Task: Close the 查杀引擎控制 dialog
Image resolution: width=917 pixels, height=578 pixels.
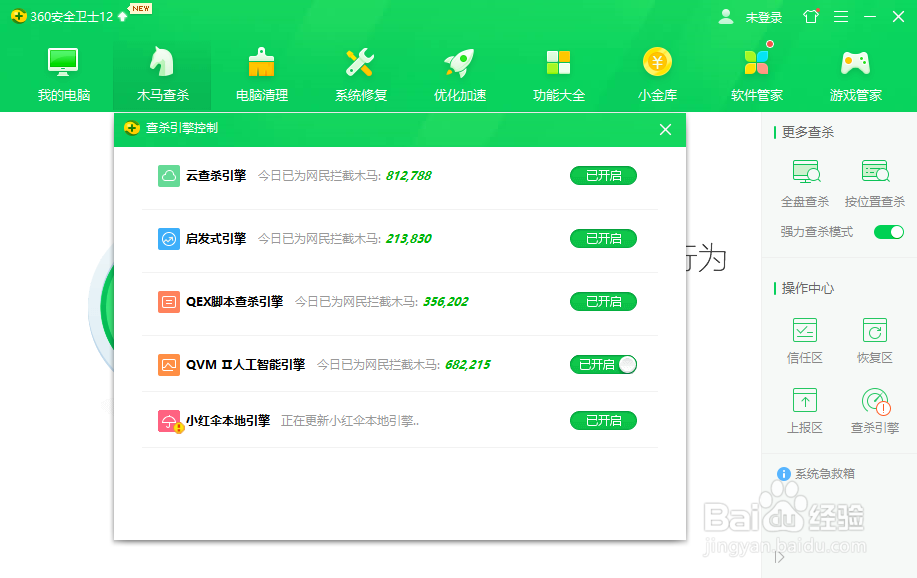Action: (665, 129)
